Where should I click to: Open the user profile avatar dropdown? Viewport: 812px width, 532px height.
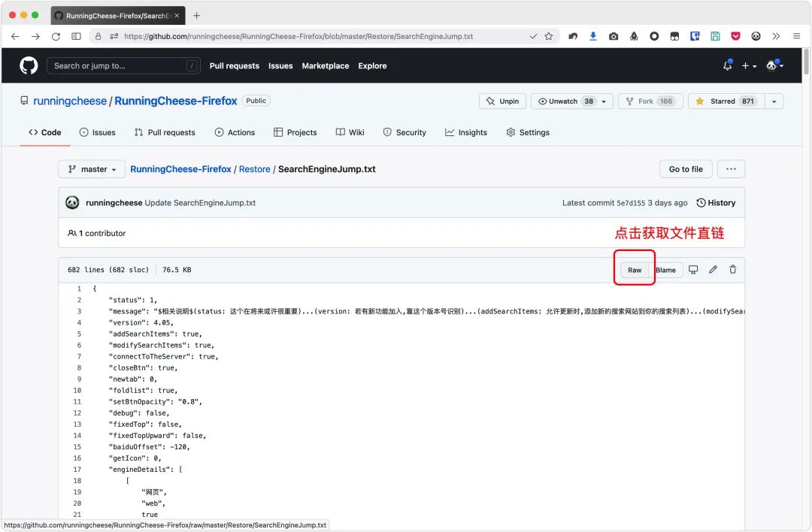[774, 65]
